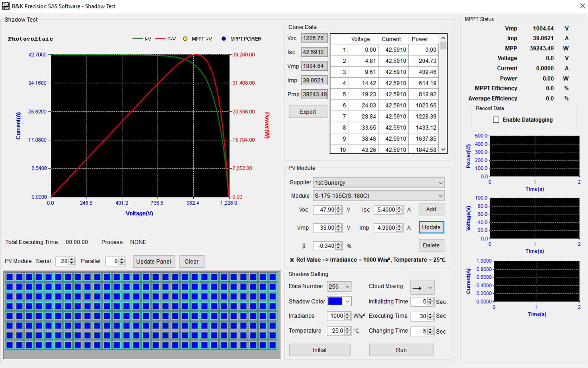Enable the Datalogging checkbox
588x368 pixels.
pos(496,120)
